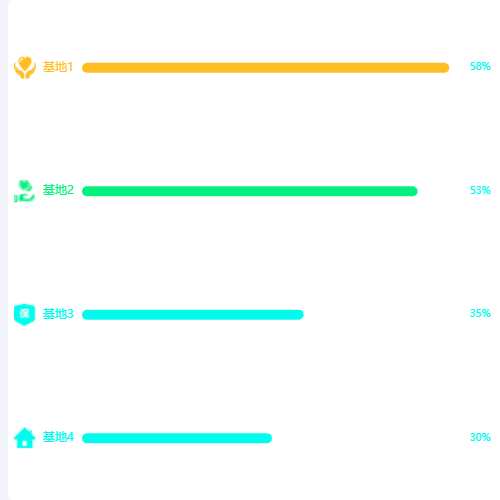This screenshot has width=500, height=500.
Task: Click the right end of green bar
Action: [x=413, y=191]
